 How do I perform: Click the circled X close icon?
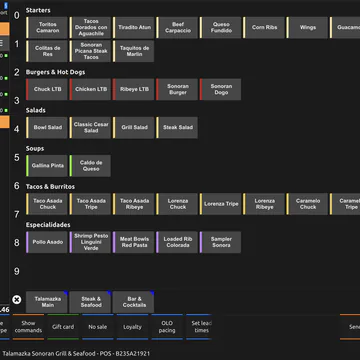17,300
